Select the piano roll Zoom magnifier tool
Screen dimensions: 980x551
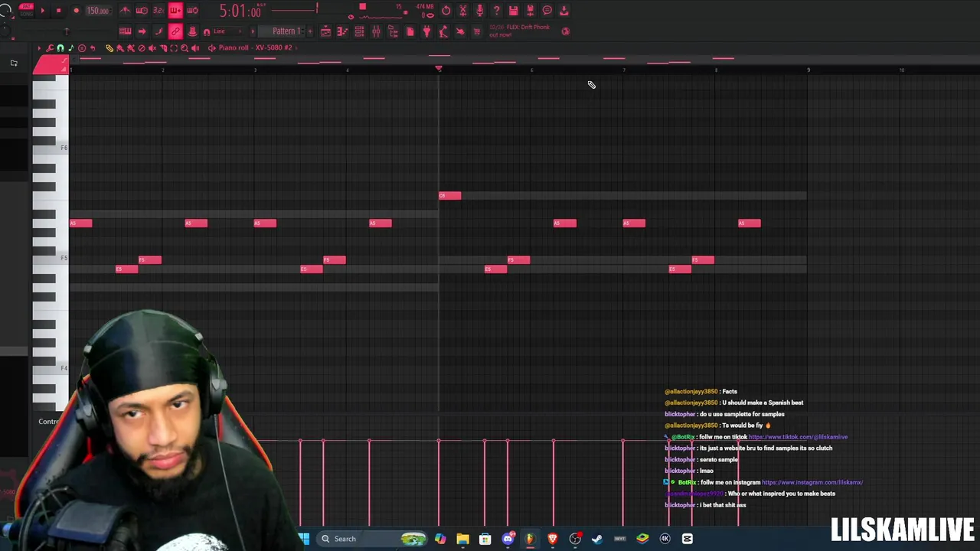point(185,47)
